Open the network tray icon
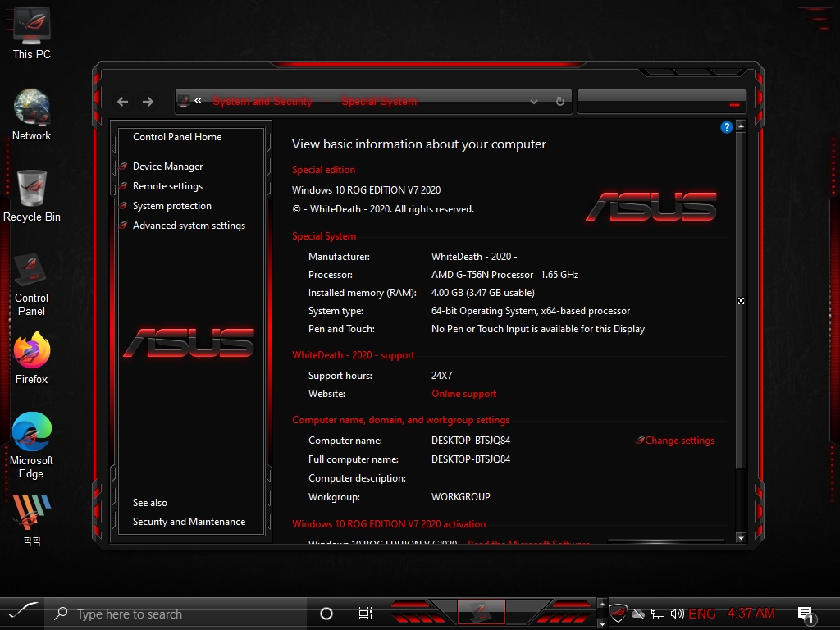The height and width of the screenshot is (630, 840). click(x=658, y=614)
